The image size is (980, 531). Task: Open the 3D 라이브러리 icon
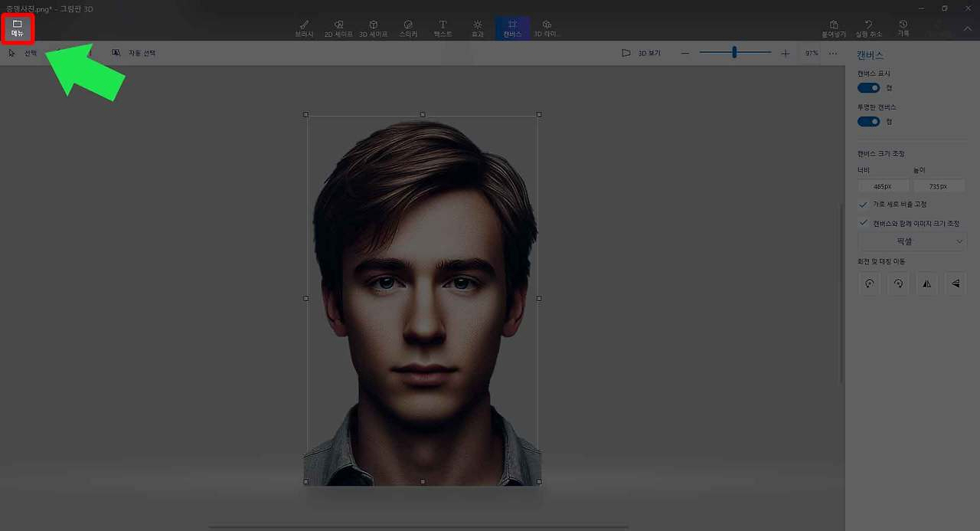[547, 28]
